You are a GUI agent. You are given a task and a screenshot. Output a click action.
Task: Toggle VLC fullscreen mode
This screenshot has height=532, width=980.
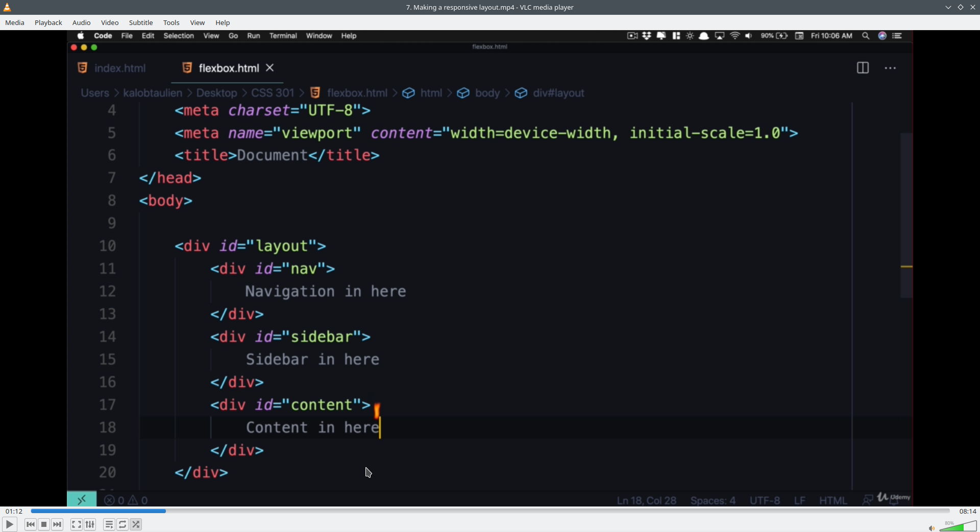pyautogui.click(x=76, y=524)
